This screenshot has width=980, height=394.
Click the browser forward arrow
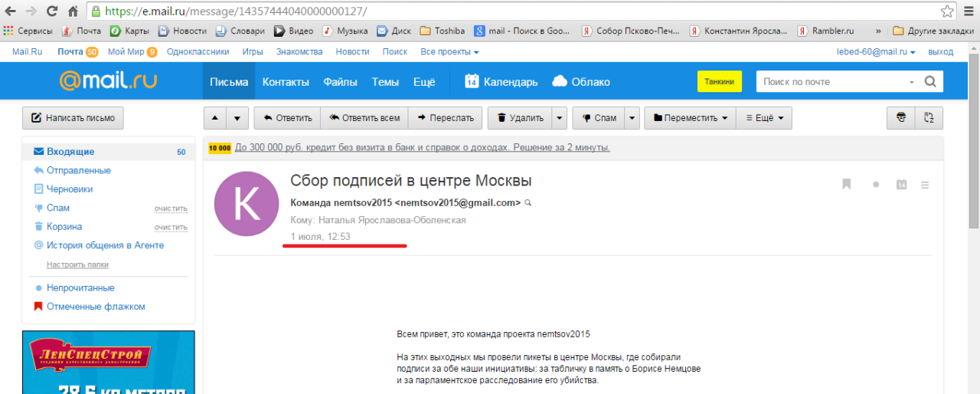[32, 11]
